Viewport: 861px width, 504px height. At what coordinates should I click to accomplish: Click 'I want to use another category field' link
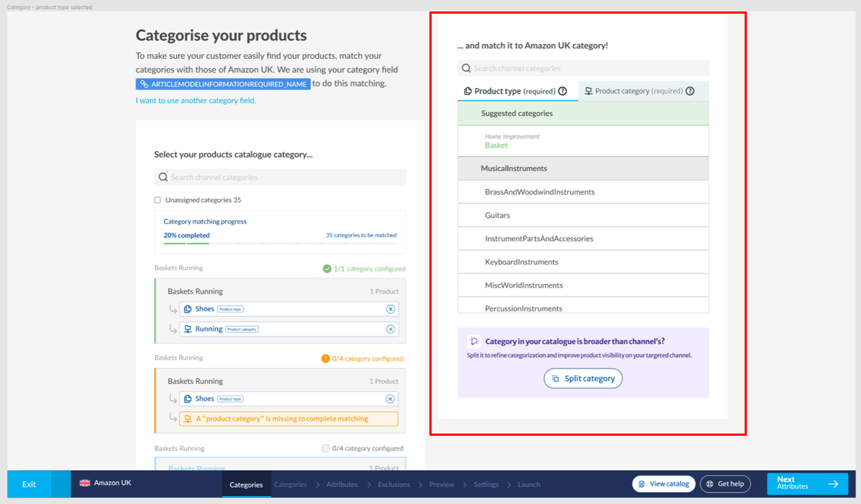196,100
